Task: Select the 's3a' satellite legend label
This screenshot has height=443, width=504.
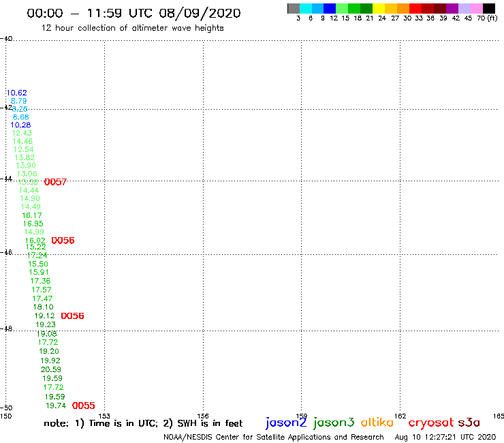Action: [469, 423]
